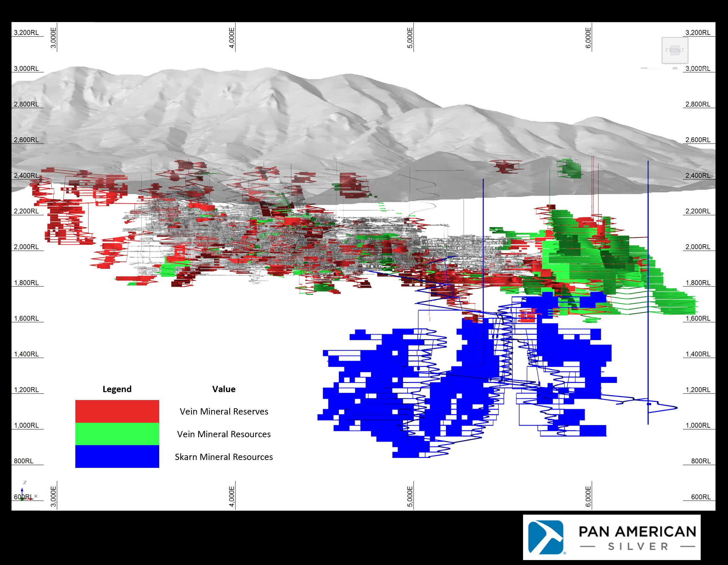This screenshot has width=728, height=565.
Task: Click the FRONT view cube face
Action: (x=675, y=50)
